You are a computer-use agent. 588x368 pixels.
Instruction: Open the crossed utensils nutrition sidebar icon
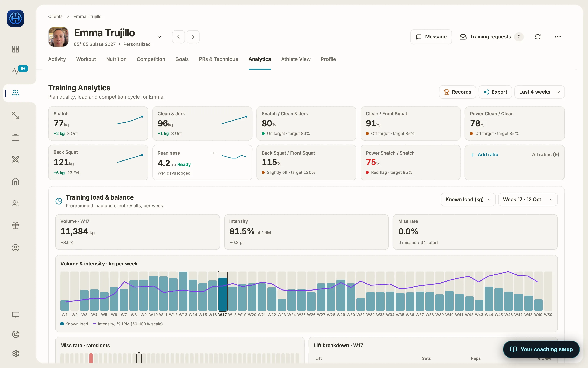pos(16,159)
